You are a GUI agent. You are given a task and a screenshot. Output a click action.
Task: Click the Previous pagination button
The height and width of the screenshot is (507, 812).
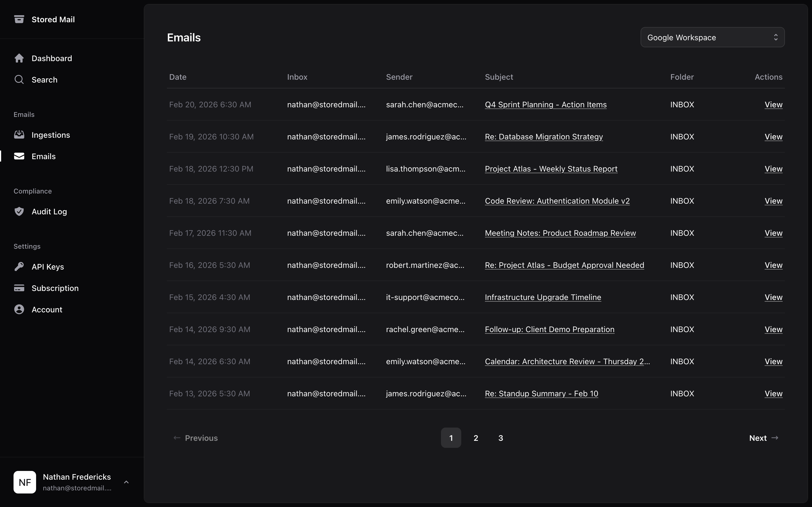(x=195, y=438)
